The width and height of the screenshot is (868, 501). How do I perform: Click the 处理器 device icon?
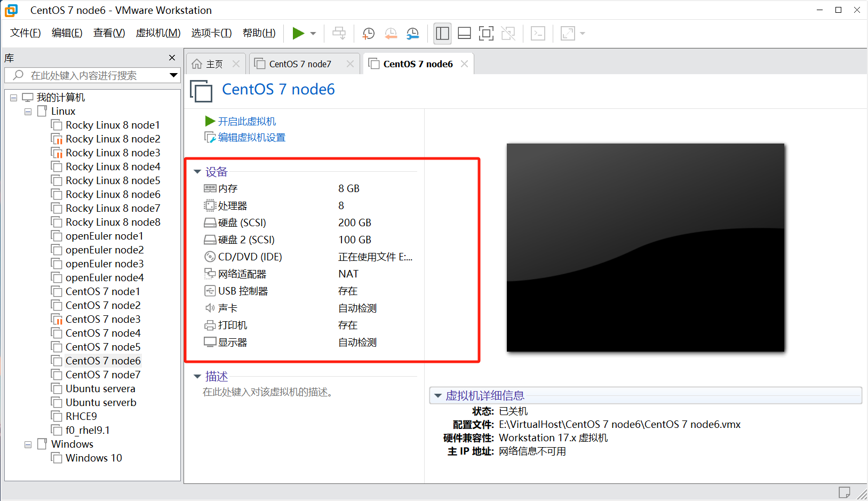210,205
